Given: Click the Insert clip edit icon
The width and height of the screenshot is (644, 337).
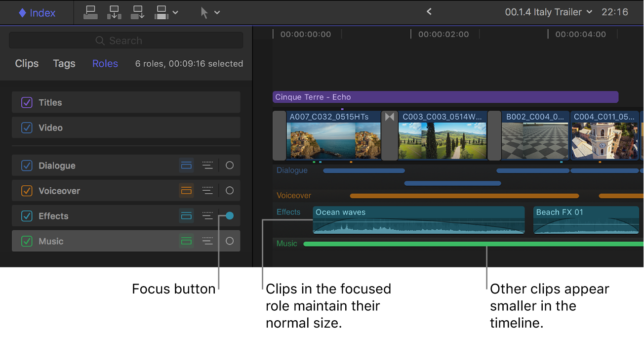Looking at the screenshot, I should pyautogui.click(x=114, y=12).
